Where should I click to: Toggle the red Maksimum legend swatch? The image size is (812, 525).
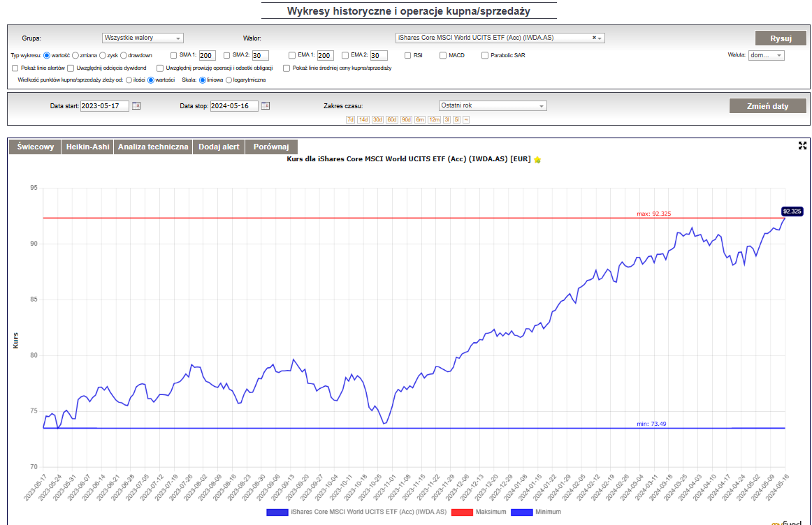[x=462, y=512]
